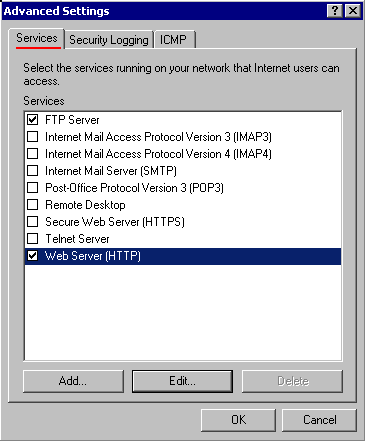365x441 pixels.
Task: Click the Add... button
Action: pos(73,381)
